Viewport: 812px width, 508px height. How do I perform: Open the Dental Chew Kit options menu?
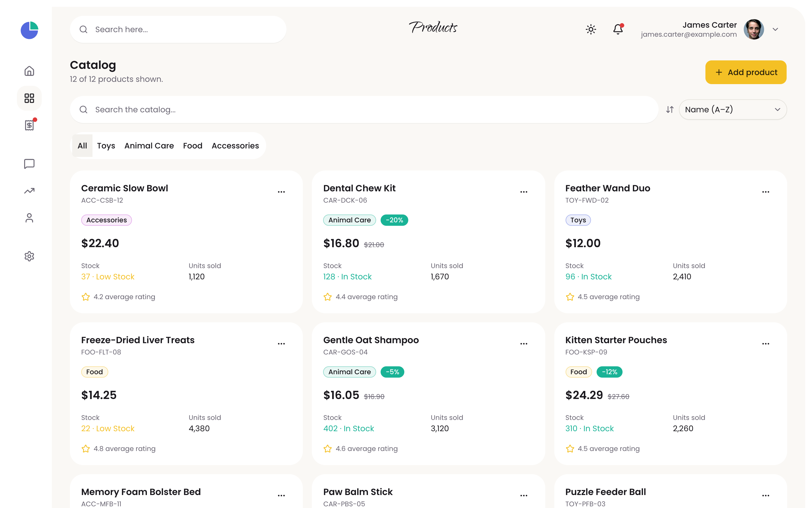coord(524,192)
